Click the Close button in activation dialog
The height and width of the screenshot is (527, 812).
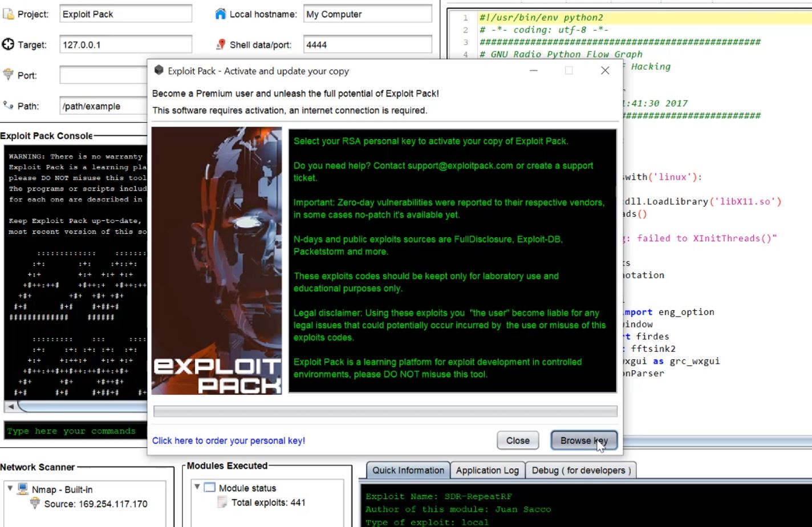coord(518,440)
